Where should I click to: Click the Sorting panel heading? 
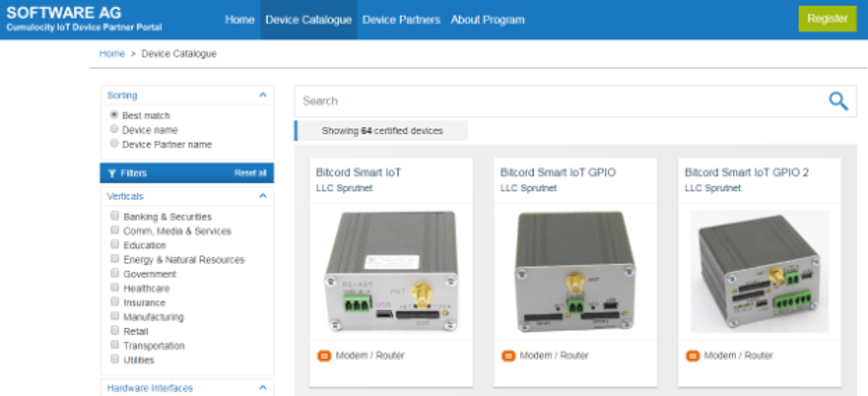coord(122,96)
